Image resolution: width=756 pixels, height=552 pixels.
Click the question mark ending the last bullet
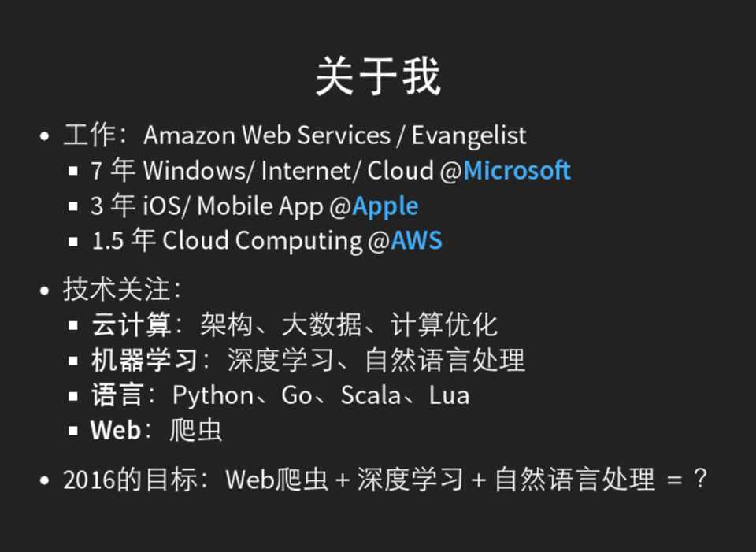click(700, 480)
